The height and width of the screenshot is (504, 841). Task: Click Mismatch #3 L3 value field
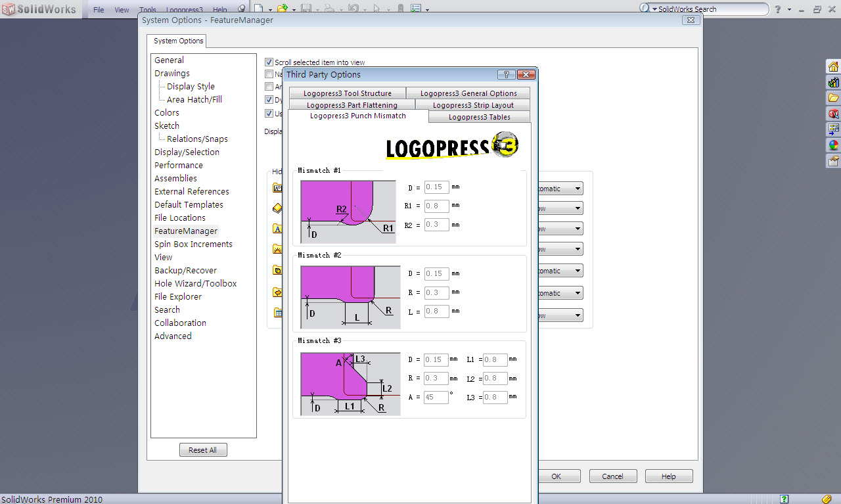[x=495, y=397]
